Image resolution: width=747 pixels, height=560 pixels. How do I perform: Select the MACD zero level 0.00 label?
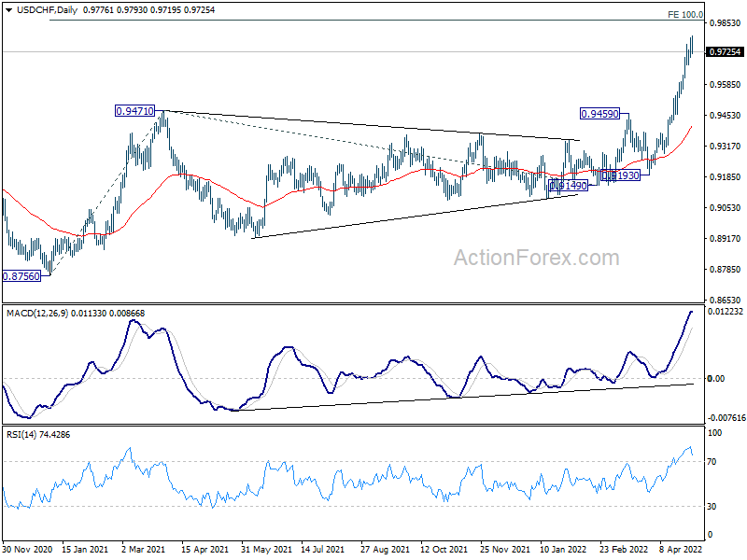tap(716, 379)
